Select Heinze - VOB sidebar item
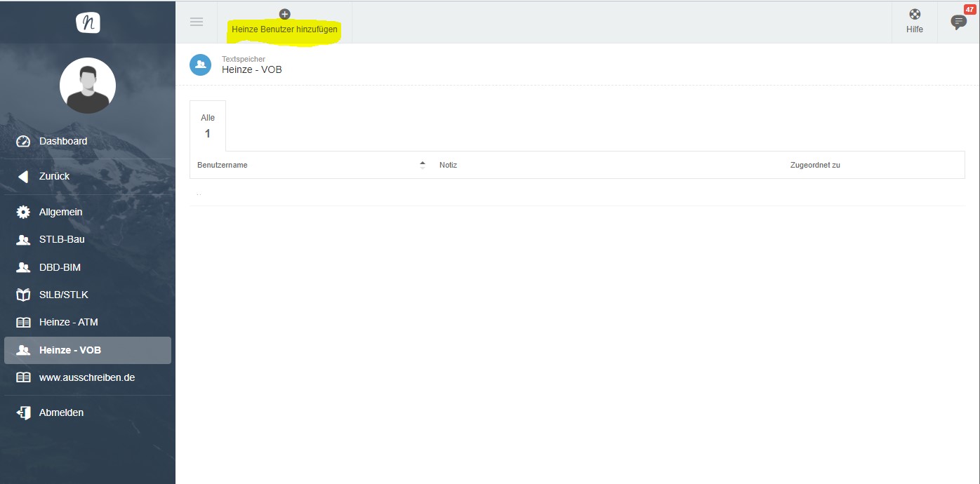 88,350
